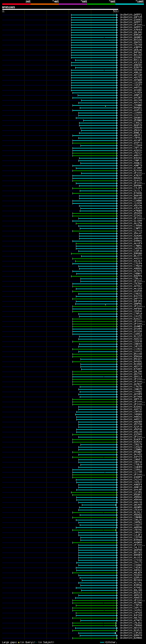Select the UniRef100_O80448 label
The width and height of the screenshot is (146, 644).
point(131,70)
